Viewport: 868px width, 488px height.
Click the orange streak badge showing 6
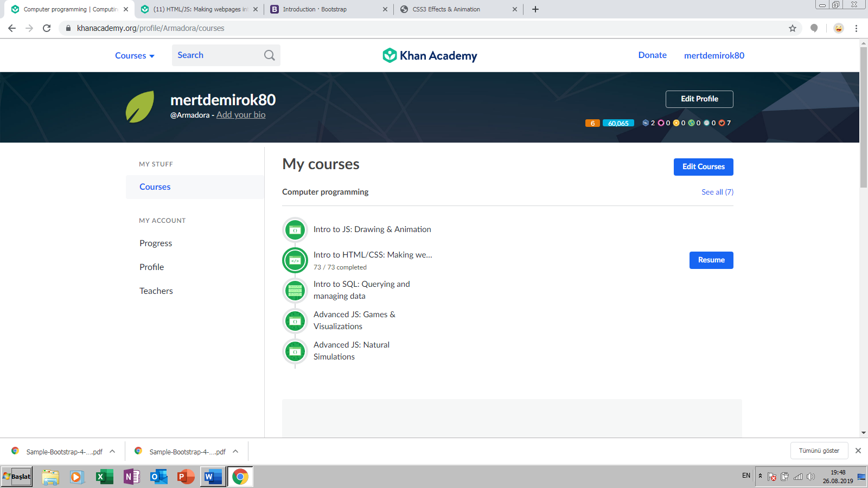(x=592, y=123)
